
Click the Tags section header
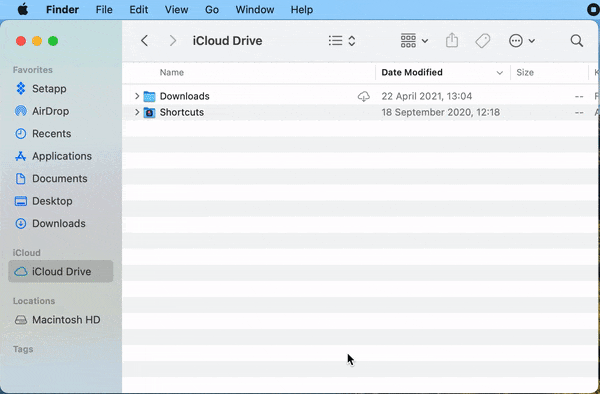[23, 349]
